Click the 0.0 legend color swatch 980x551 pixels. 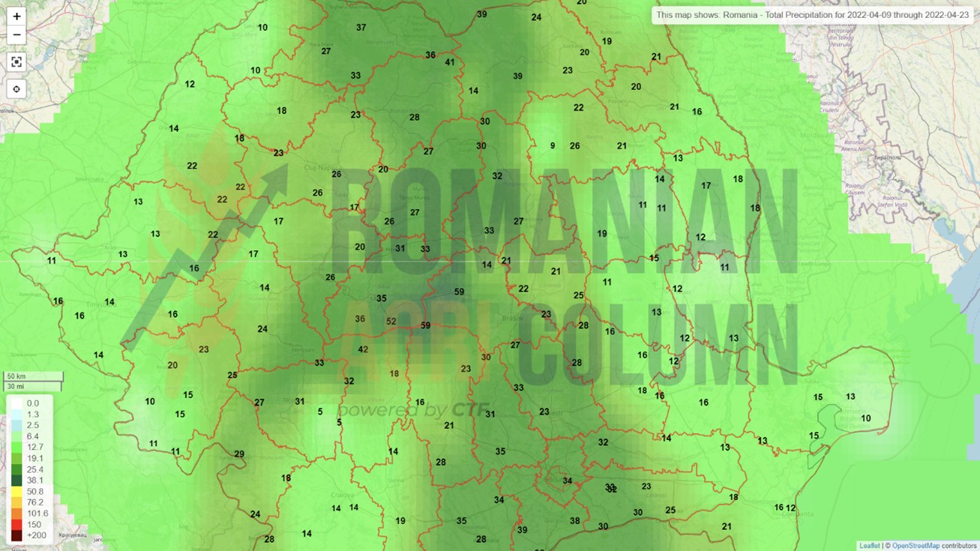pos(16,403)
